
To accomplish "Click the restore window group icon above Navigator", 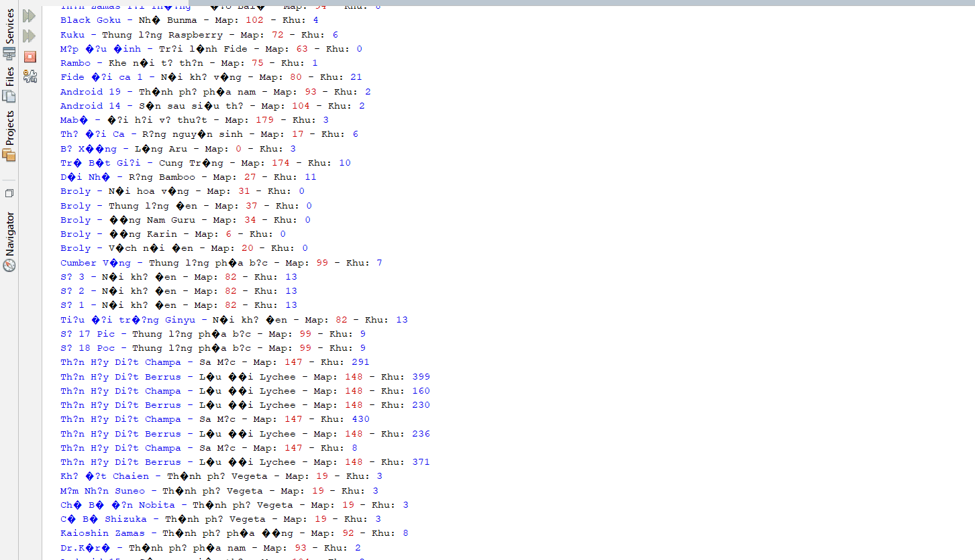I will coord(9,193).
